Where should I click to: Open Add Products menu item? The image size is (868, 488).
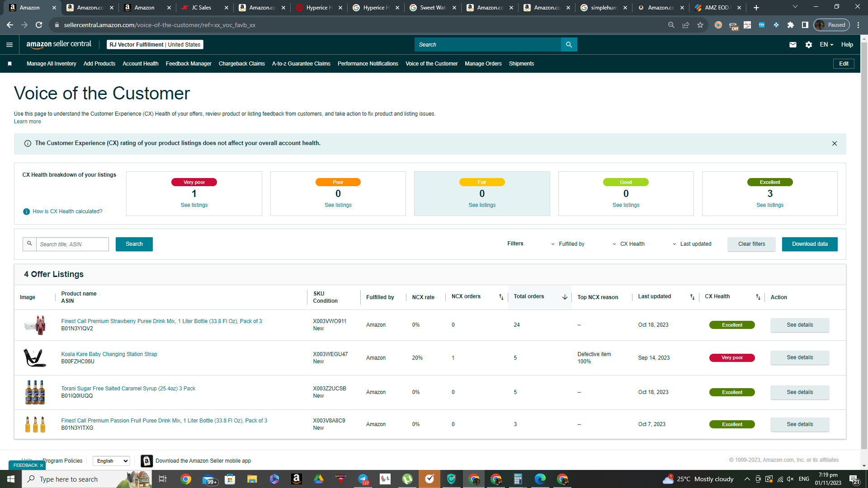99,64
